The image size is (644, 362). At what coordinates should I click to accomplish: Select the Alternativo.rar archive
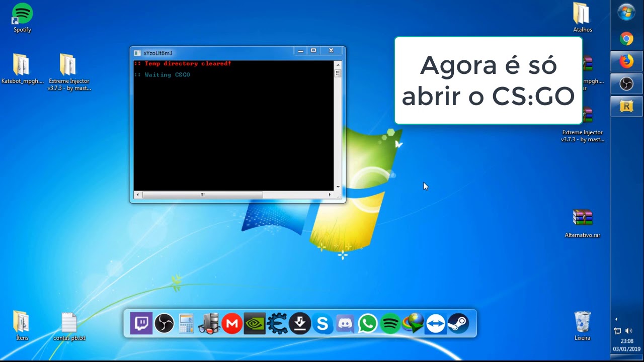pos(582,223)
